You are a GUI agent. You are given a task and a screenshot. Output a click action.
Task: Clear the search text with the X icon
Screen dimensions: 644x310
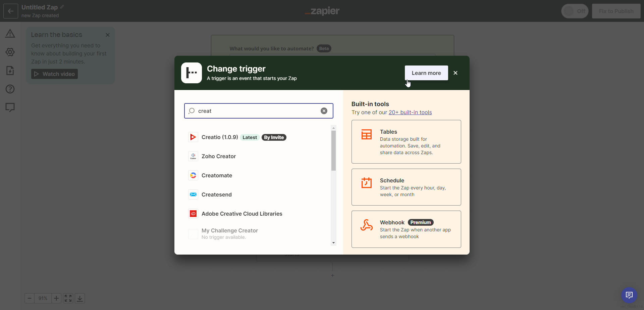(x=324, y=111)
